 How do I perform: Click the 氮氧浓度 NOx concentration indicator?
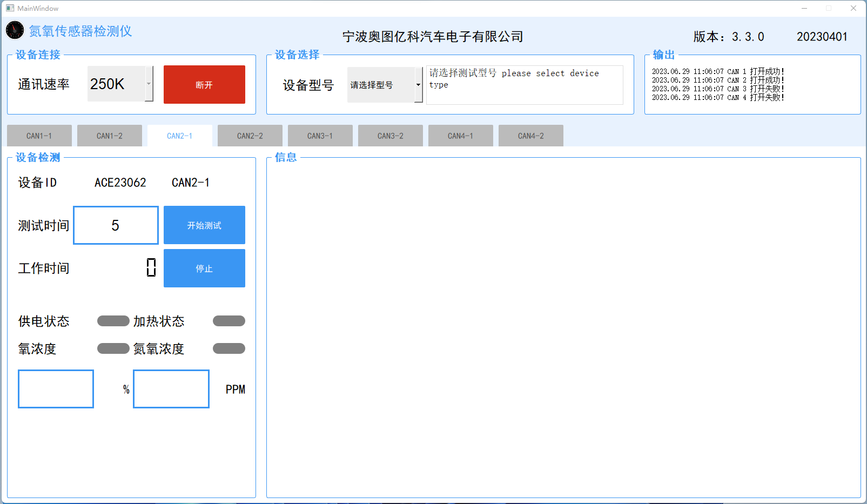[229, 348]
